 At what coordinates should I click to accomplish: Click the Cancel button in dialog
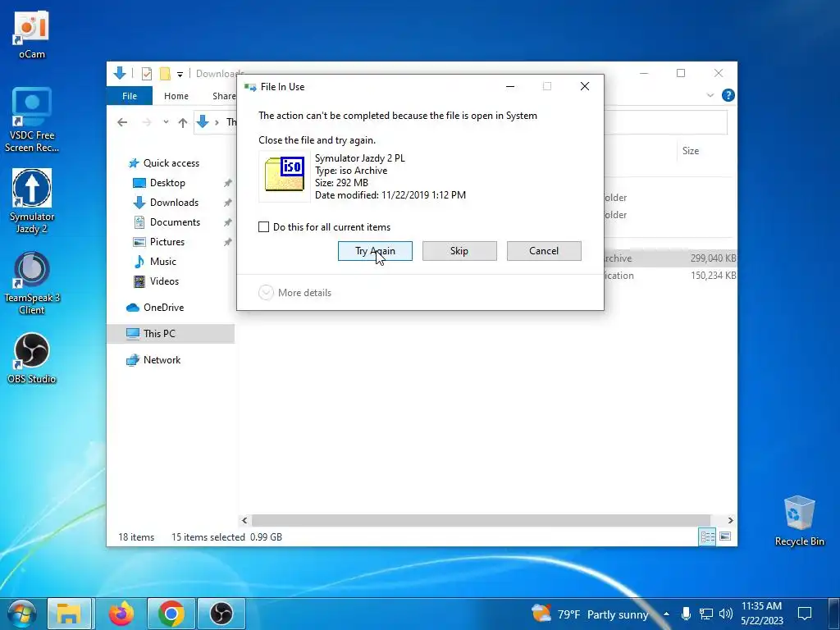click(x=544, y=251)
